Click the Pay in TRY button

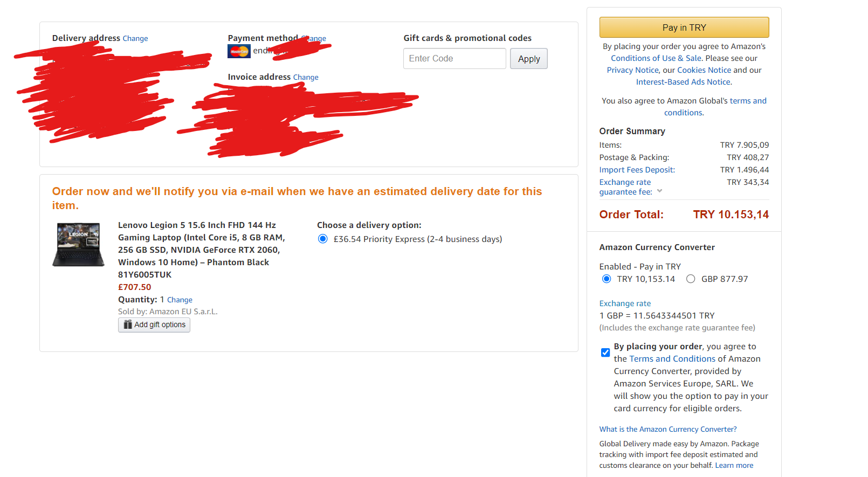tap(684, 27)
